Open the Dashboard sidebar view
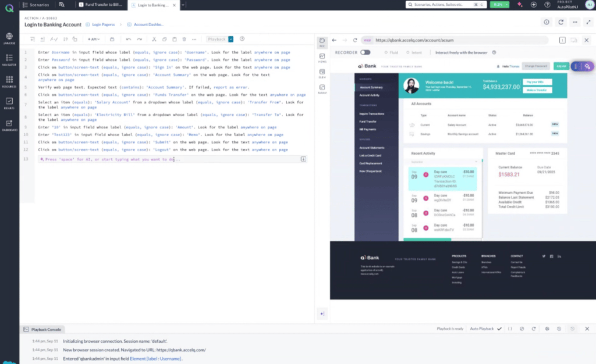Screen dimensions: 596x364 coord(9,125)
